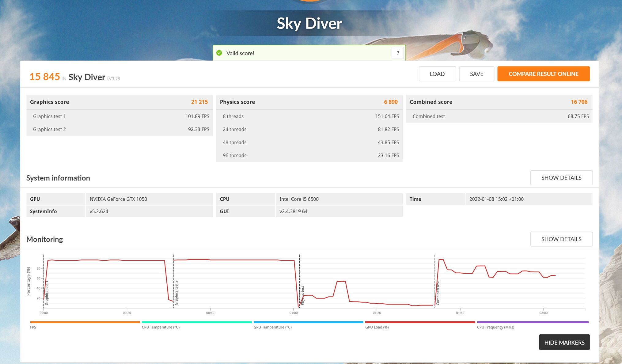622x364 pixels.
Task: Click the Graphics test 2 chart marker
Action: 176,293
